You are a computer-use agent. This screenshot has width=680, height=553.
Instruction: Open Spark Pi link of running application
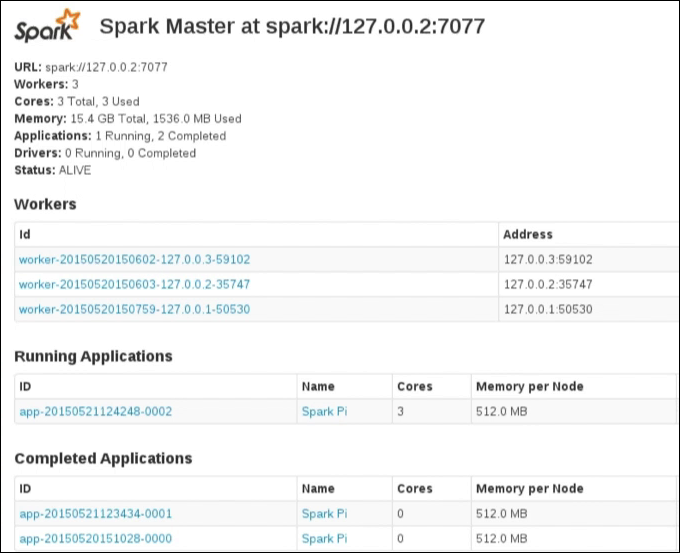click(324, 412)
